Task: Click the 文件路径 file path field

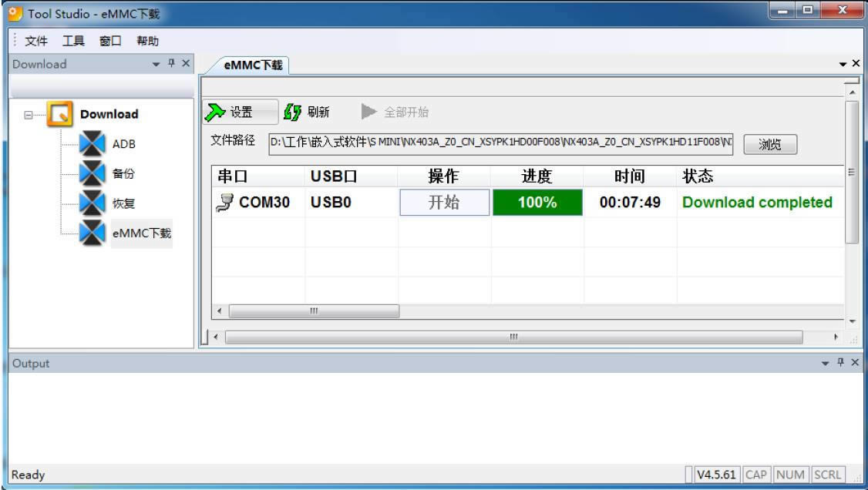Action: 501,143
